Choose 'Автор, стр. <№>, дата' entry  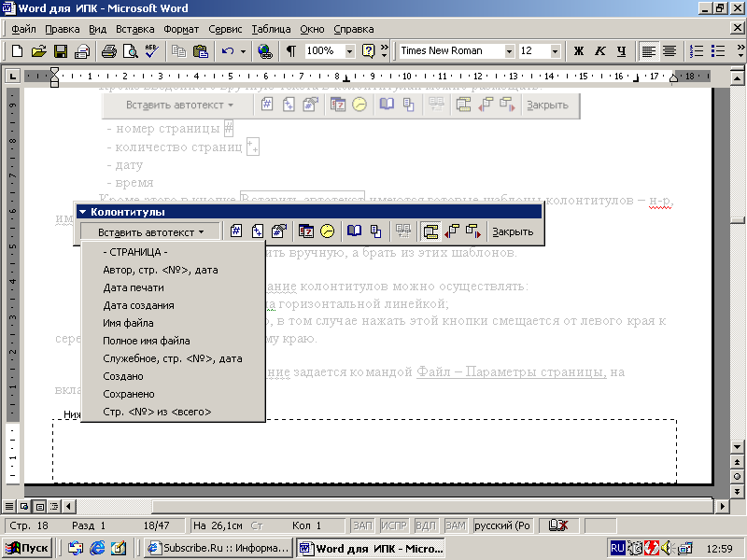click(174, 270)
